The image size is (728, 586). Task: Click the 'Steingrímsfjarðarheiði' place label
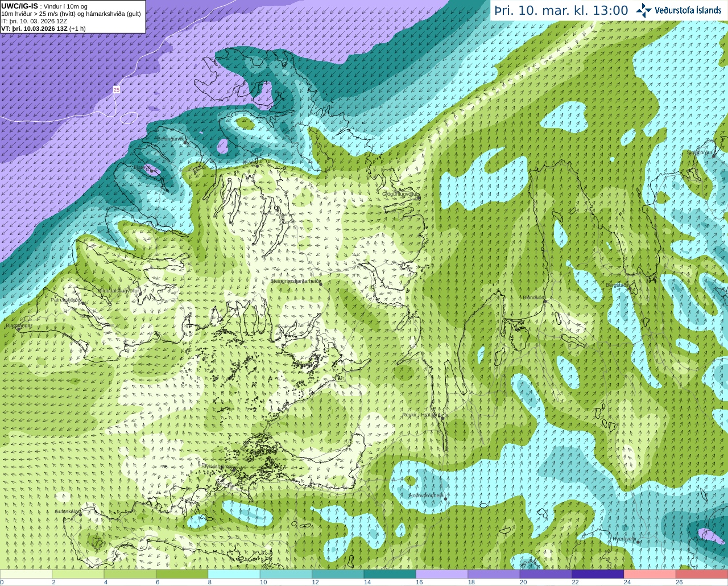click(x=296, y=281)
